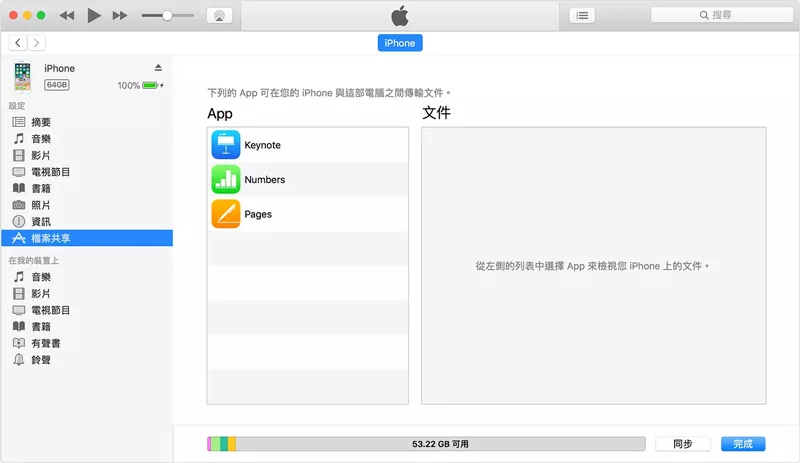Open 檔案共享 in the sidebar
The height and width of the screenshot is (463, 800).
click(50, 238)
